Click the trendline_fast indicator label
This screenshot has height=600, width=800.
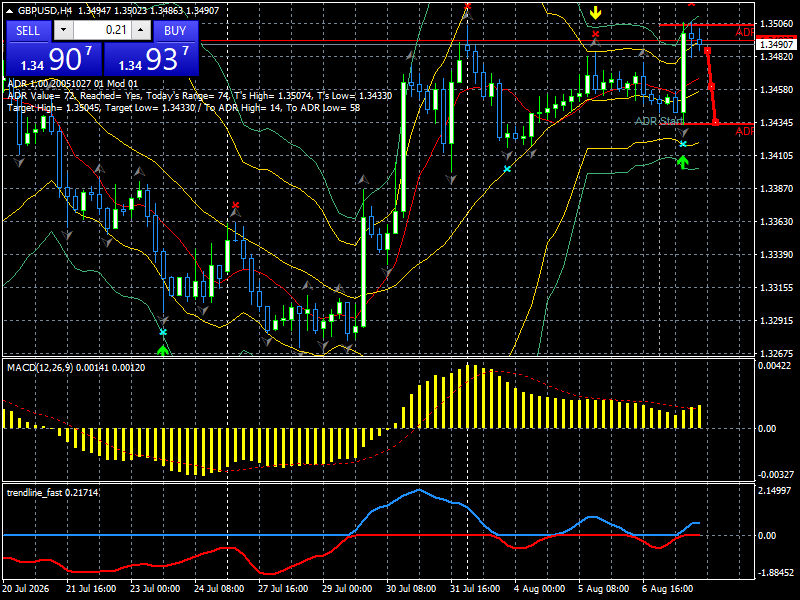pyautogui.click(x=53, y=492)
